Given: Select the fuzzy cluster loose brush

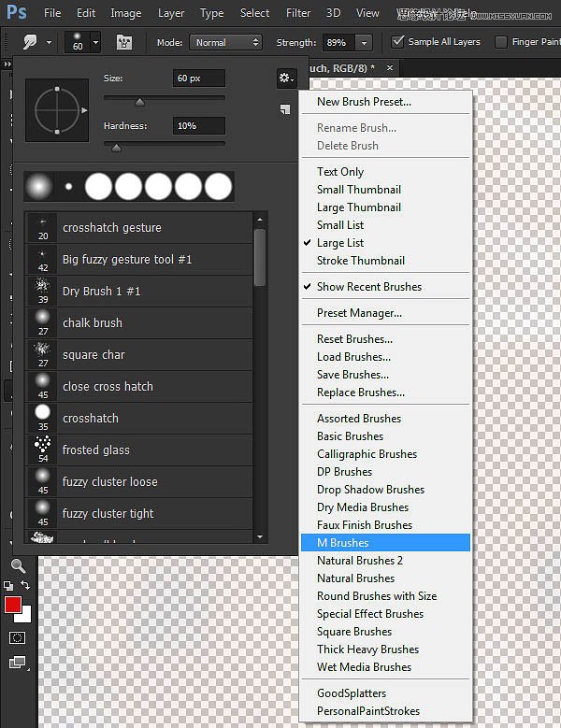Looking at the screenshot, I should coord(139,482).
